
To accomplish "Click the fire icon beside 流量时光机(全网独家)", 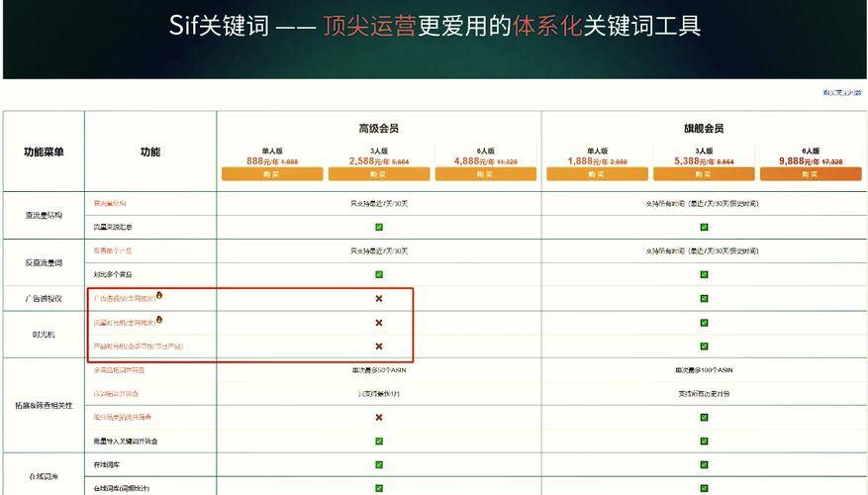I will coord(159,320).
